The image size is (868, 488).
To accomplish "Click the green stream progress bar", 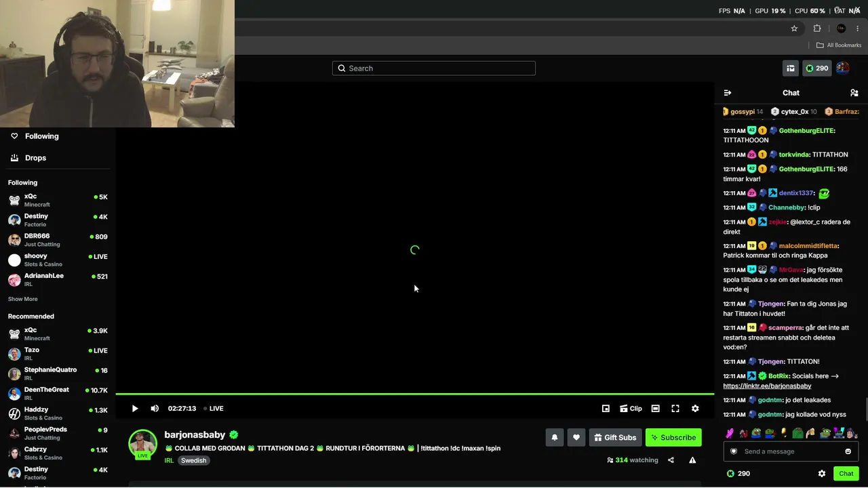I will pos(415,394).
